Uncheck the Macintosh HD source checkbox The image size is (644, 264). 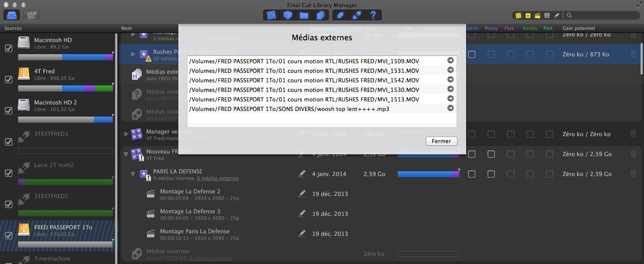tap(8, 48)
